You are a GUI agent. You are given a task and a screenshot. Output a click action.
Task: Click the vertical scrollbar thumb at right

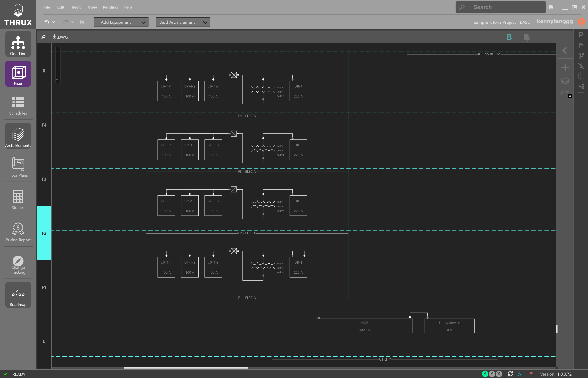(x=556, y=329)
